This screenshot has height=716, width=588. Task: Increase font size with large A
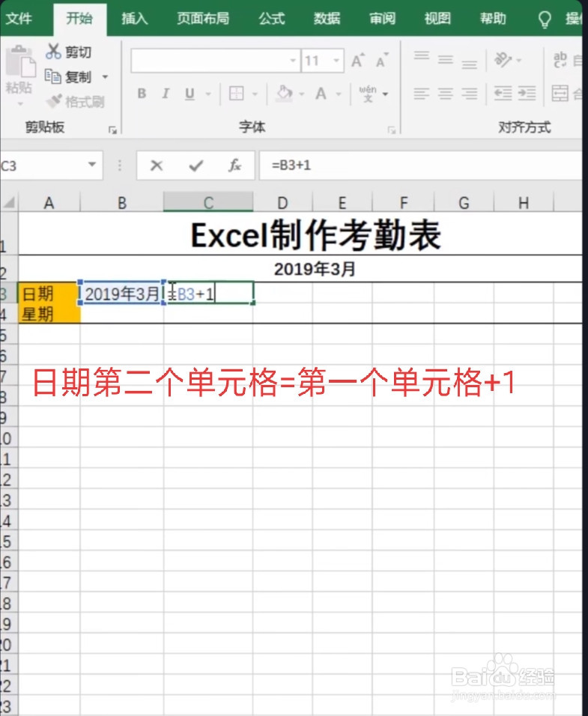click(x=357, y=60)
